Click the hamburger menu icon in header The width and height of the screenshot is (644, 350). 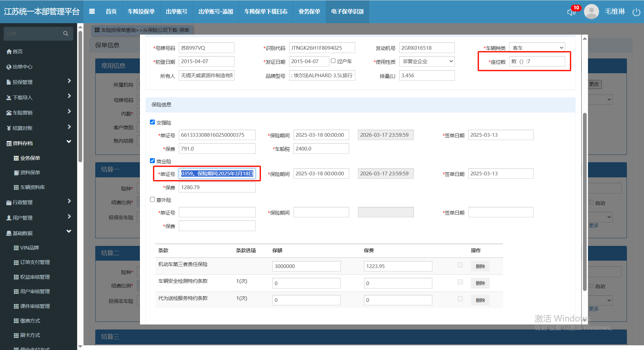[92, 11]
